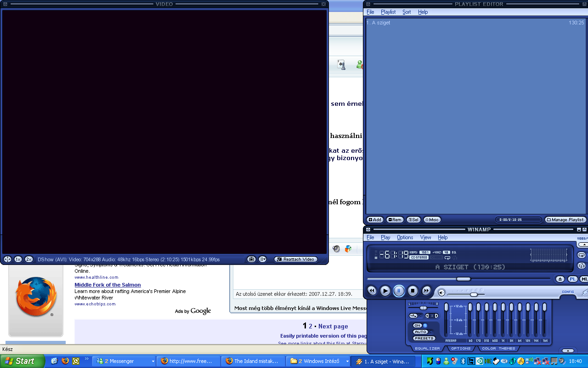Open Winamp's Play menu

(385, 238)
